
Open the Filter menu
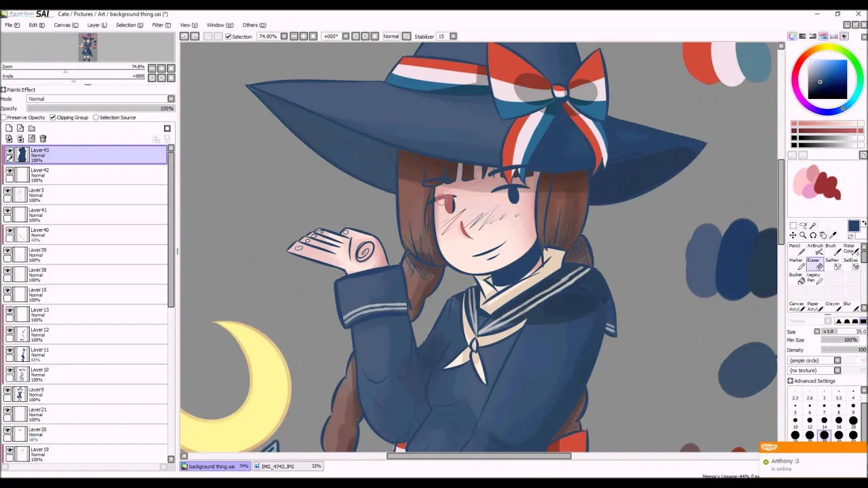click(161, 25)
